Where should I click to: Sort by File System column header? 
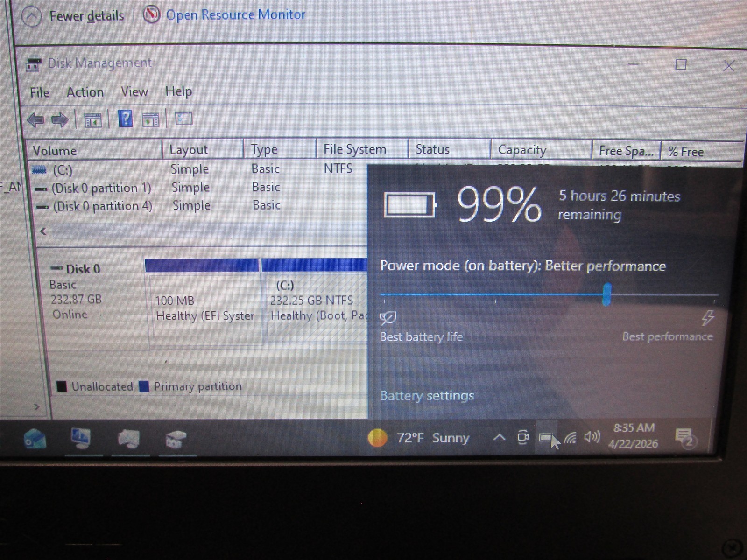[362, 149]
